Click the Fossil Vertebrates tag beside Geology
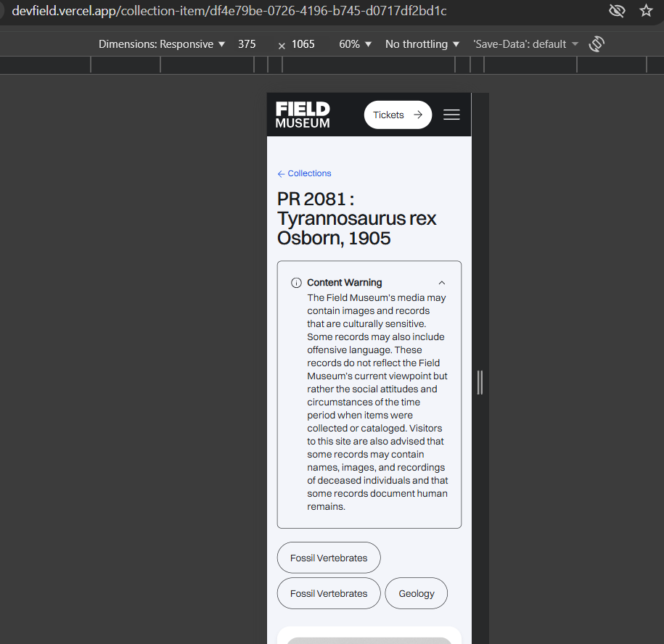The height and width of the screenshot is (644, 664). [329, 593]
